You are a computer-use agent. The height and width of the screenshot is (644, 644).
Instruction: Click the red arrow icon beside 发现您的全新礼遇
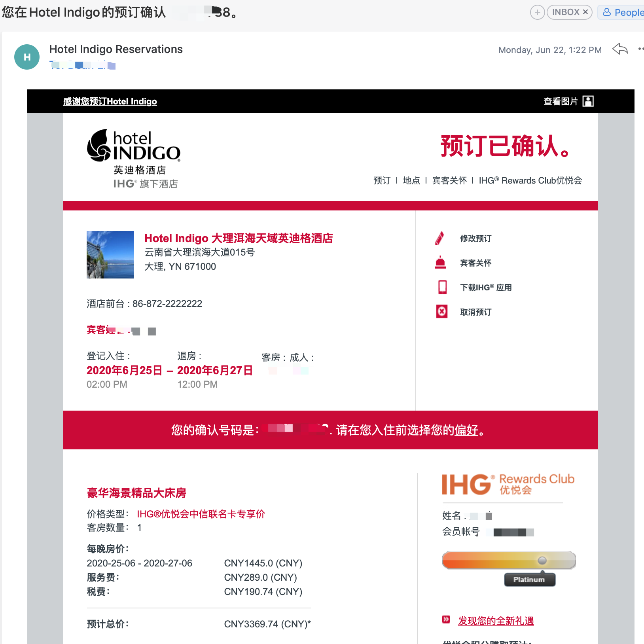click(446, 619)
